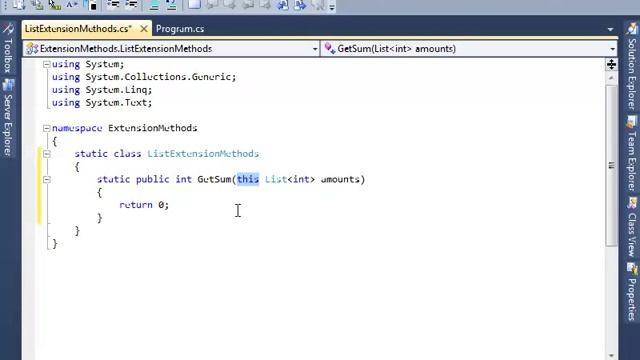
Task: Click the editor scrollbar down arrow
Action: pyautogui.click(x=611, y=355)
